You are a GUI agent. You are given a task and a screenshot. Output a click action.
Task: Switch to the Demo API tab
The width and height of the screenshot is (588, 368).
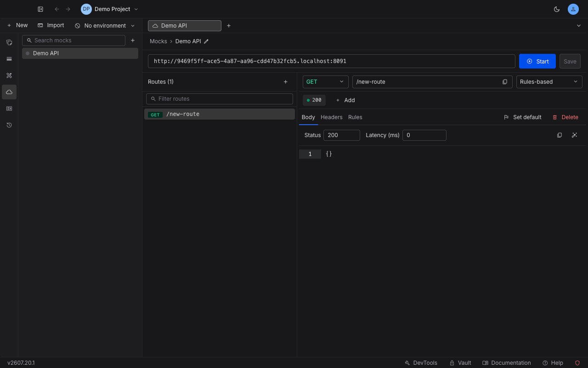[184, 26]
